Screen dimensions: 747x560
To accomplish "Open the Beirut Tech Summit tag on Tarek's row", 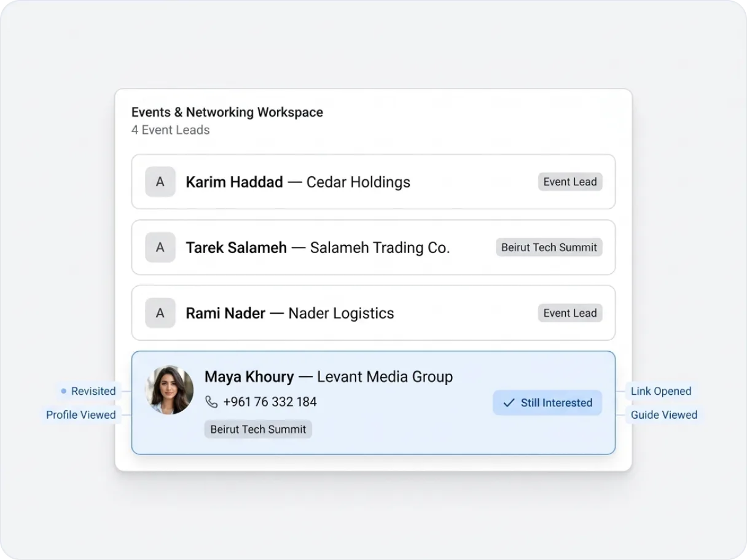I will pyautogui.click(x=549, y=247).
